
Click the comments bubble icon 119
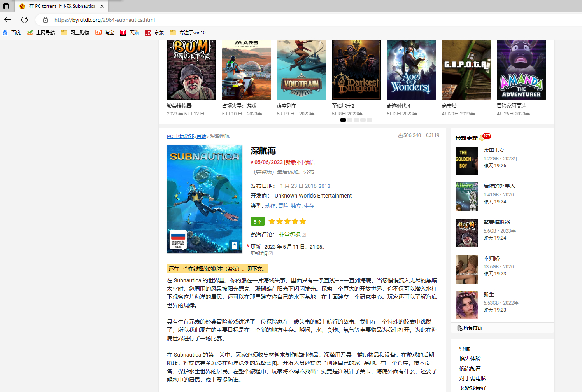click(x=428, y=135)
